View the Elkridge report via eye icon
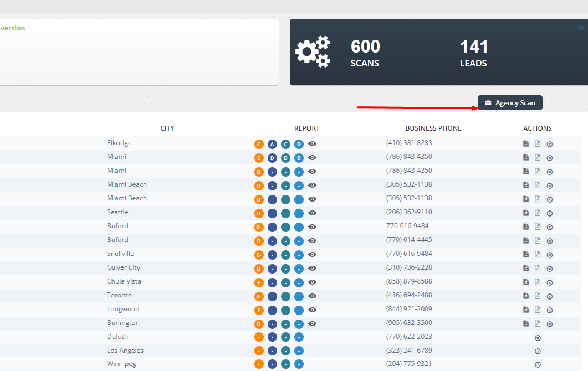This screenshot has width=588, height=371. pyautogui.click(x=313, y=144)
